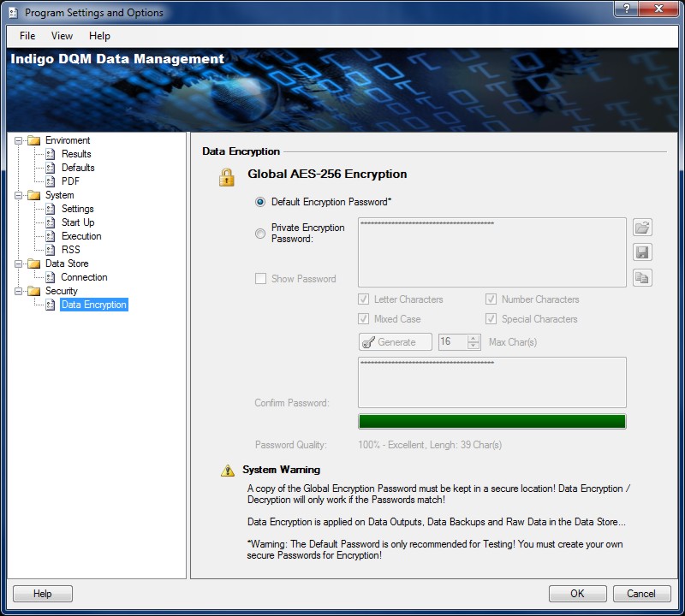Click the Security folder icon

tap(33, 291)
